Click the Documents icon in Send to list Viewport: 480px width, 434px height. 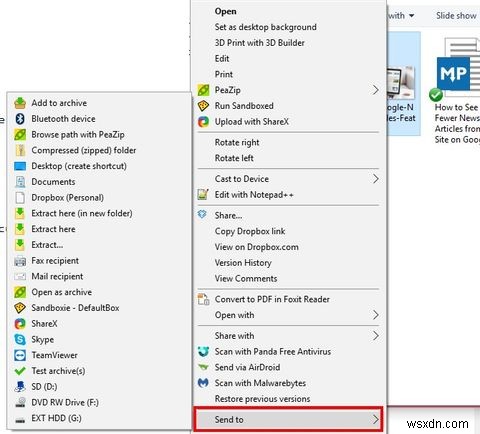[20, 182]
